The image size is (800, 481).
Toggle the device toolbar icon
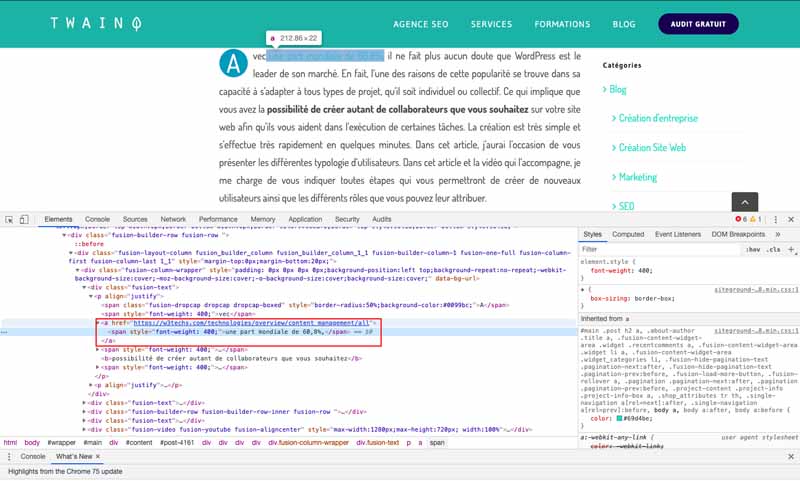[24, 219]
